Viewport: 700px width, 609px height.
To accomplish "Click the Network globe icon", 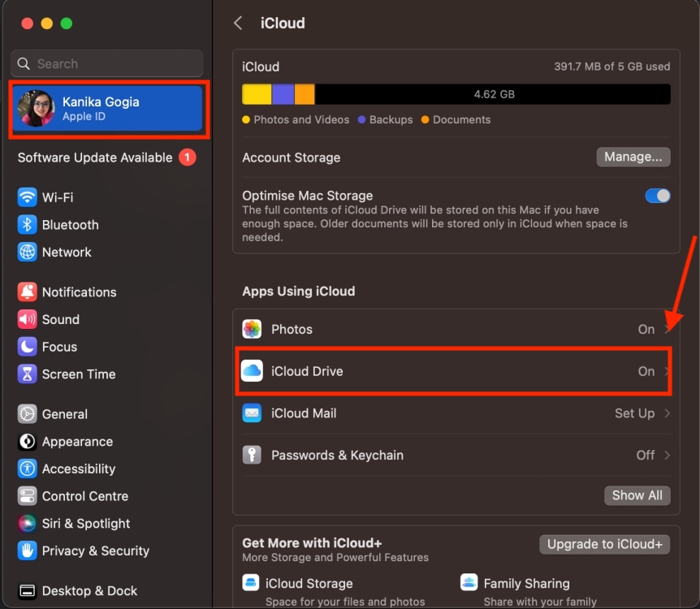I will [x=24, y=252].
